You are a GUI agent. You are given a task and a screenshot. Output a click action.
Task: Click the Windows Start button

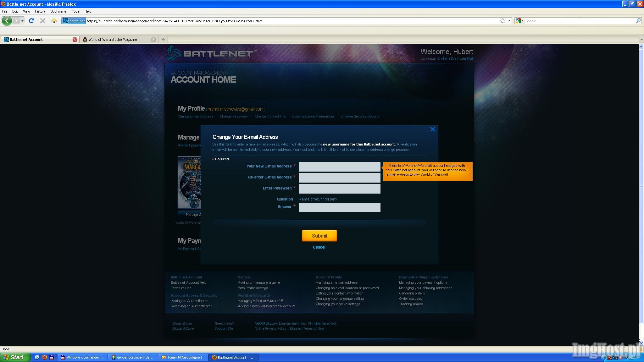tap(15, 357)
